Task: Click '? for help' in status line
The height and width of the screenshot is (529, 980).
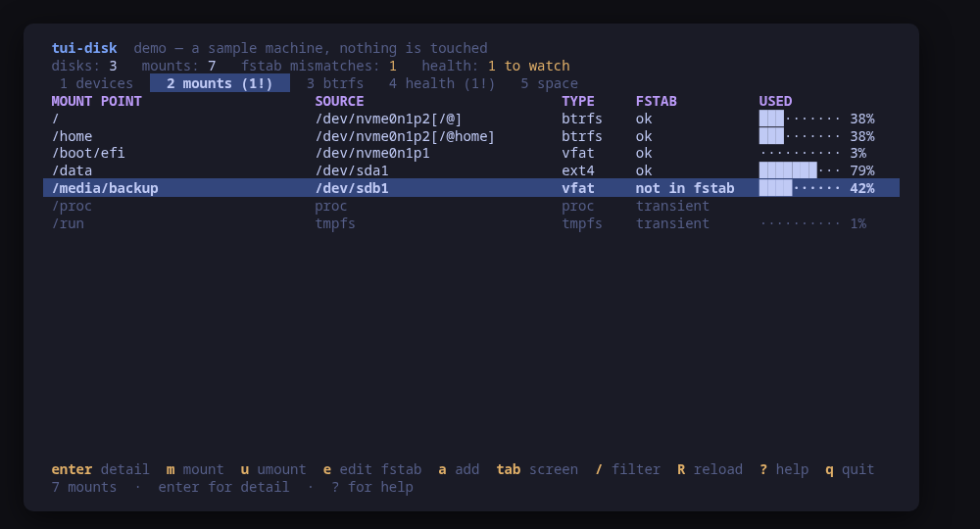Action: 371,487
